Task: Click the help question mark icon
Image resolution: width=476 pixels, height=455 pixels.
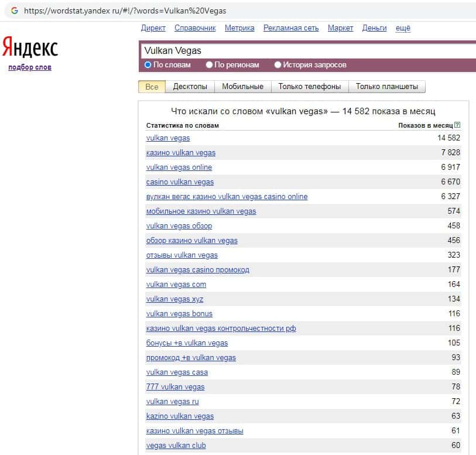Action: pos(457,125)
